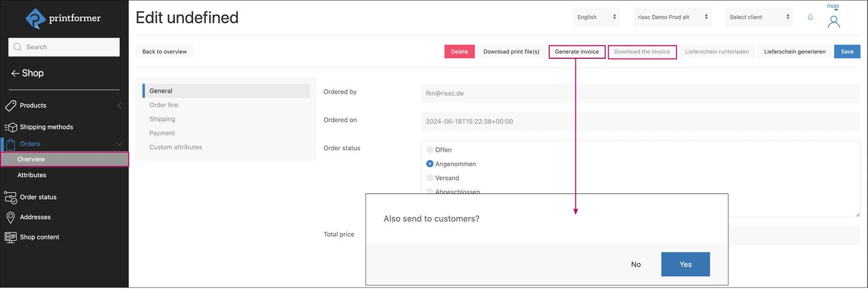Open the Select client dropdown
The height and width of the screenshot is (299, 868).
[x=759, y=17]
